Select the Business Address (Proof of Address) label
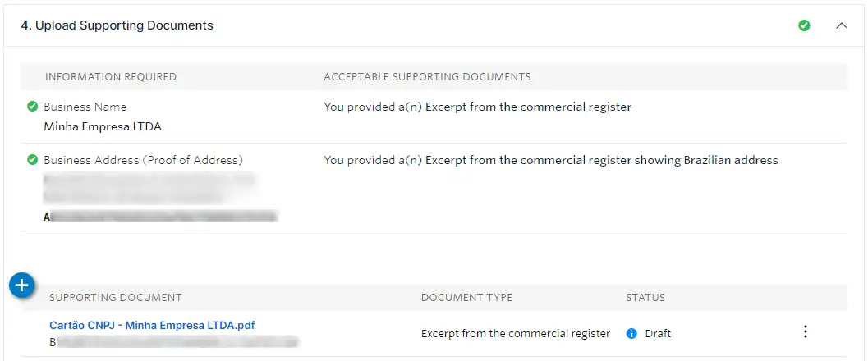The height and width of the screenshot is (361, 868). (143, 160)
